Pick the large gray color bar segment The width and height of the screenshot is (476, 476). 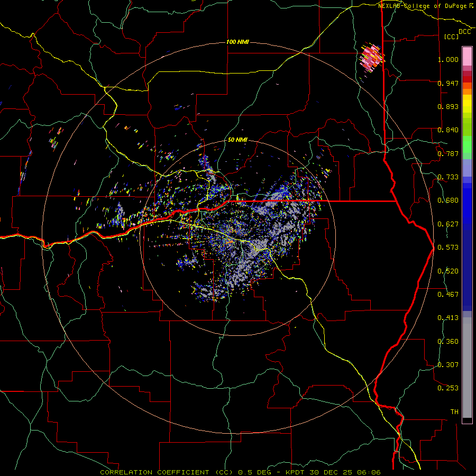tap(467, 368)
